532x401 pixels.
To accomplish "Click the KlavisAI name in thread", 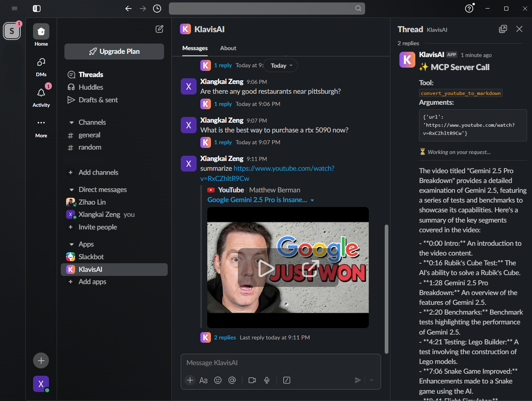I will coord(432,55).
